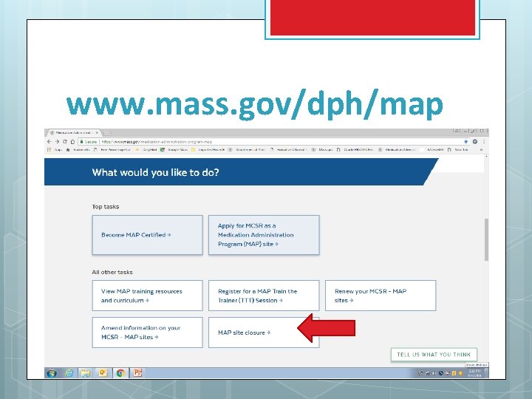
Task: Open File Explorer from the taskbar
Action: [85, 373]
